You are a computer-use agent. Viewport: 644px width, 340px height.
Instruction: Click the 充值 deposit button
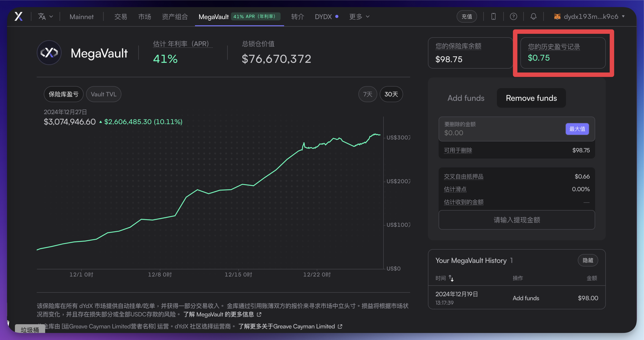[x=467, y=16]
